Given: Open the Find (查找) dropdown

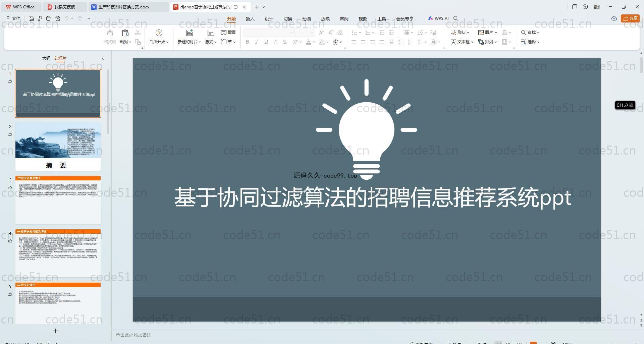Looking at the screenshot, I should (530, 33).
